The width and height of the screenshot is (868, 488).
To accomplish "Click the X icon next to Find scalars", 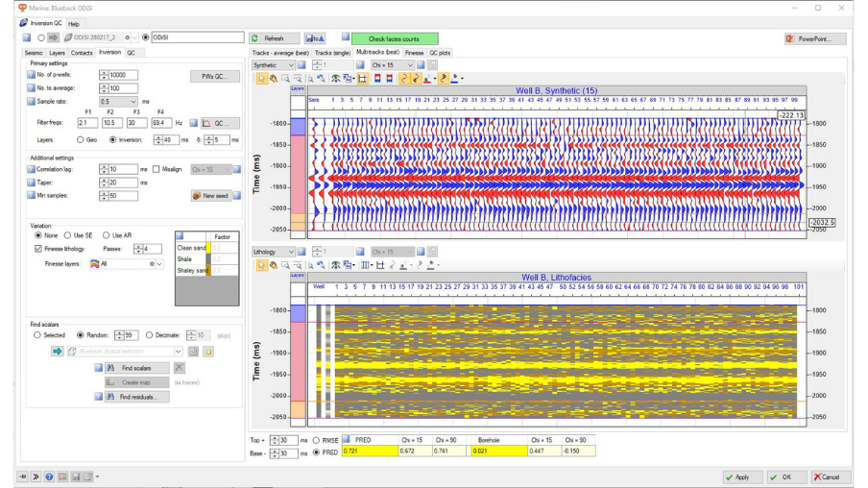I will click(180, 368).
